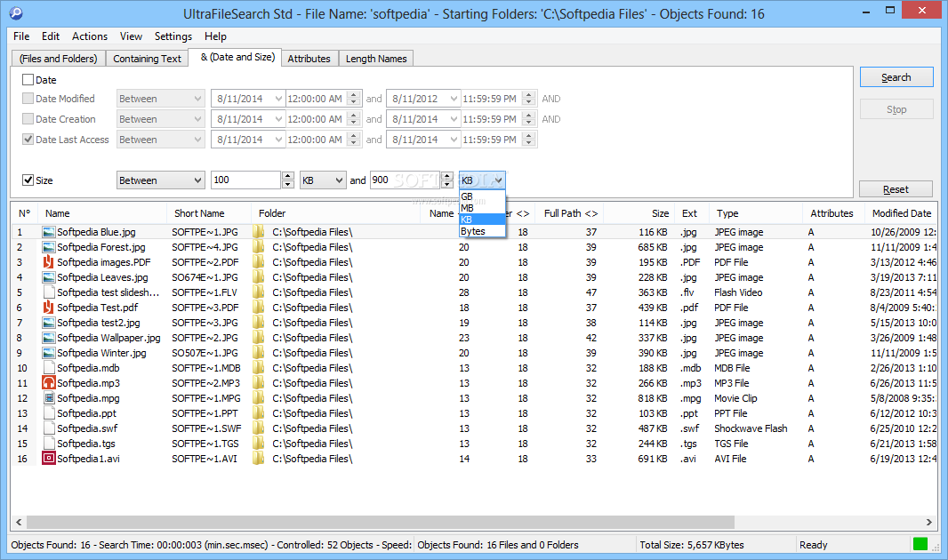Click the image icon of Softpedia Wallpaper.jpg

tap(48, 338)
